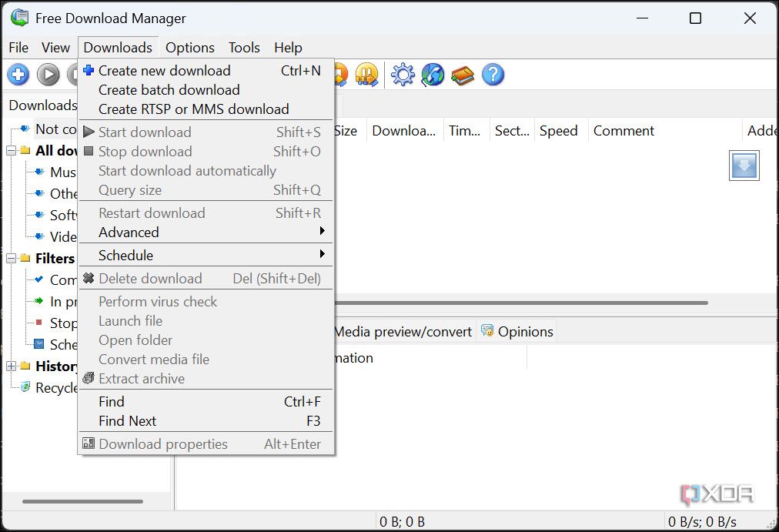This screenshot has height=532, width=779.
Task: Sort by the Comment column header
Action: tap(665, 131)
